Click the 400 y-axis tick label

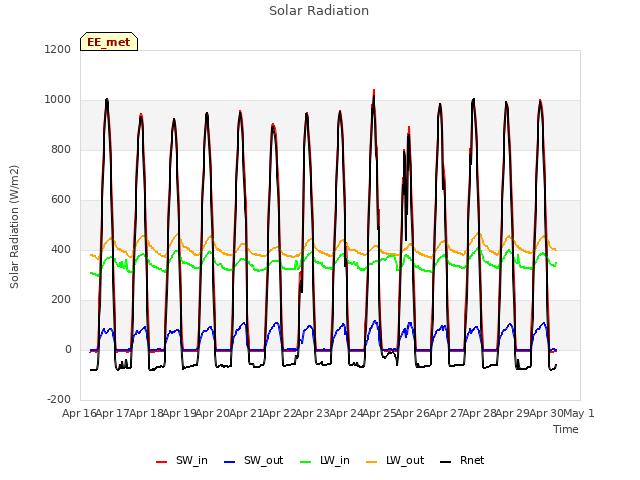(61, 249)
